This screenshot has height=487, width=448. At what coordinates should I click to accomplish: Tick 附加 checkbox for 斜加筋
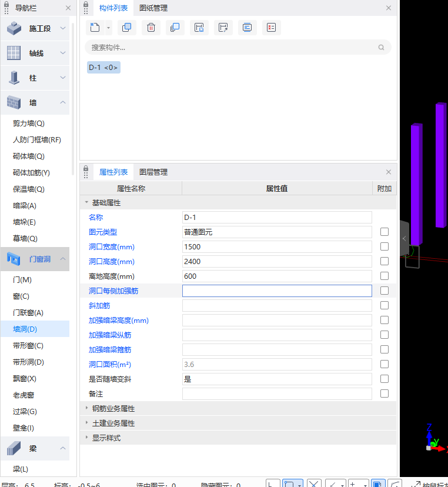point(385,305)
